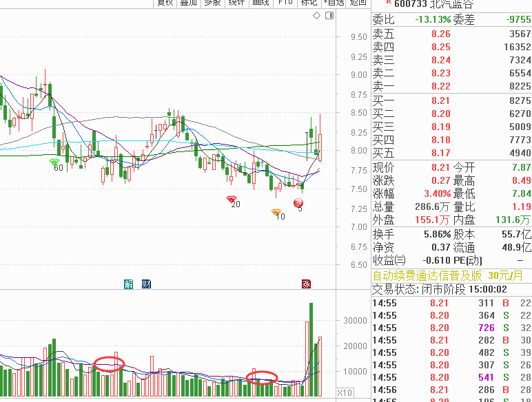Screen dimensions: 532x402
Task: Click the 总量 286.6万 value
Action: coord(433,207)
